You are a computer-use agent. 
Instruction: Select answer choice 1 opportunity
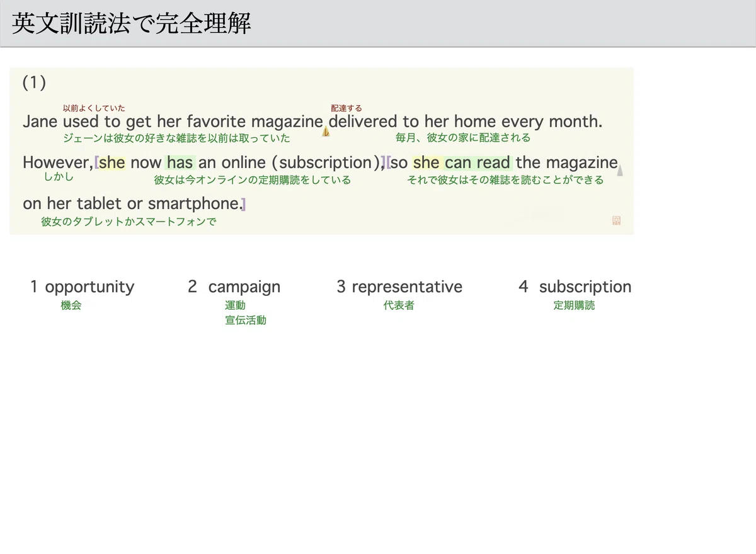point(83,286)
